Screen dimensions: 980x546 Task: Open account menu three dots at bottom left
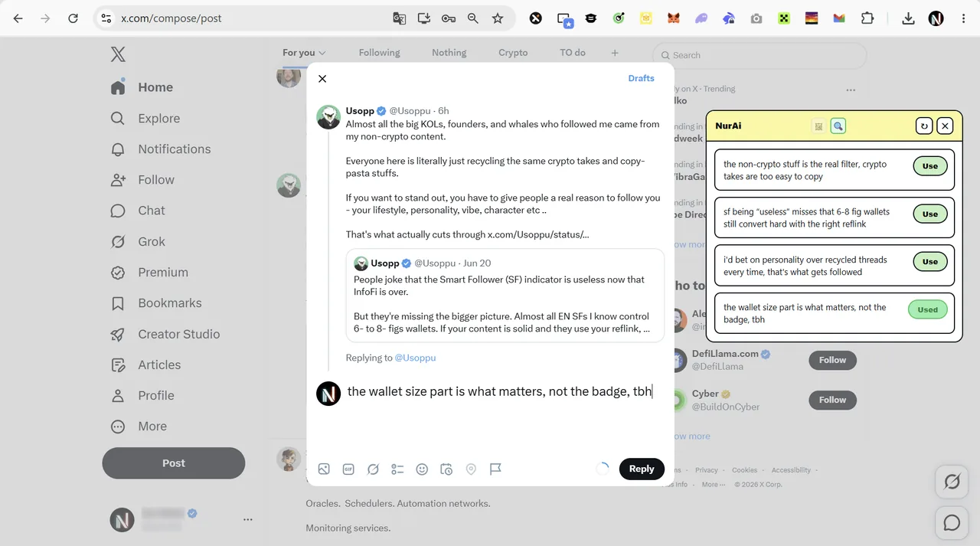(x=247, y=520)
